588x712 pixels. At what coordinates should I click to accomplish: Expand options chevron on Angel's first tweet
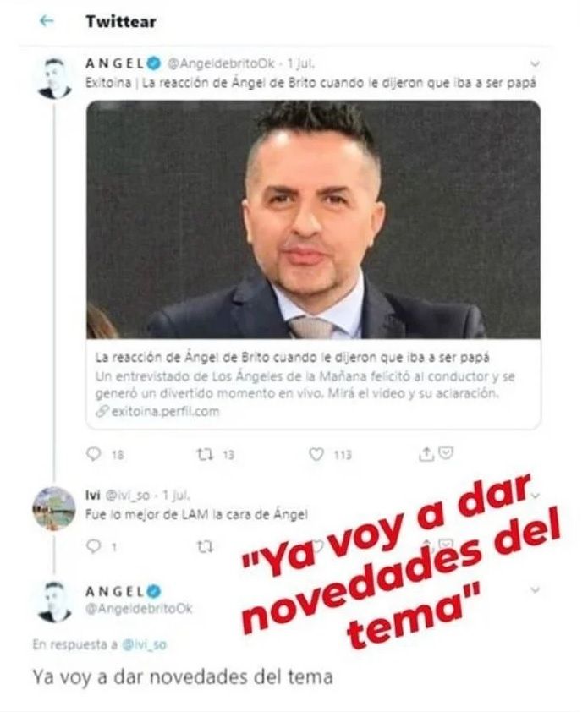coord(535,64)
